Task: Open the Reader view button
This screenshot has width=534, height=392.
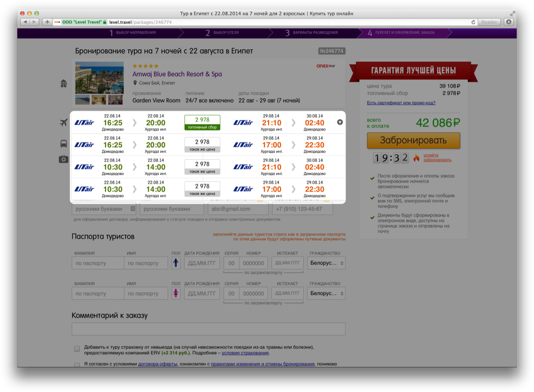Action: [489, 22]
